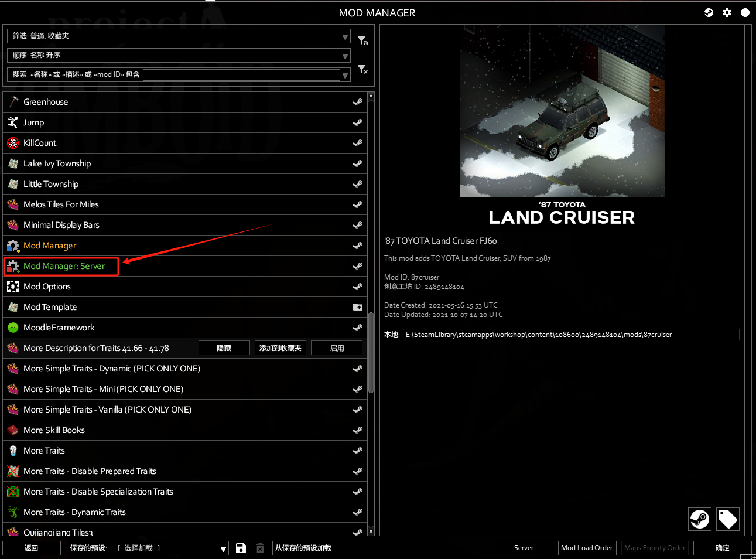This screenshot has width=756, height=559.
Task: Click the filter lock icon
Action: click(x=362, y=40)
